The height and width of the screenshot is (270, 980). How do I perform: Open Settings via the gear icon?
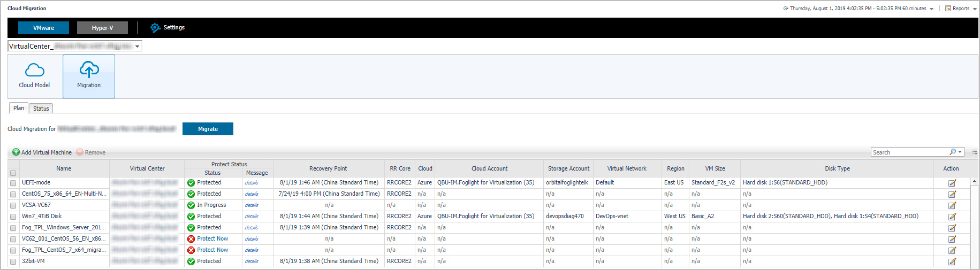tap(155, 28)
